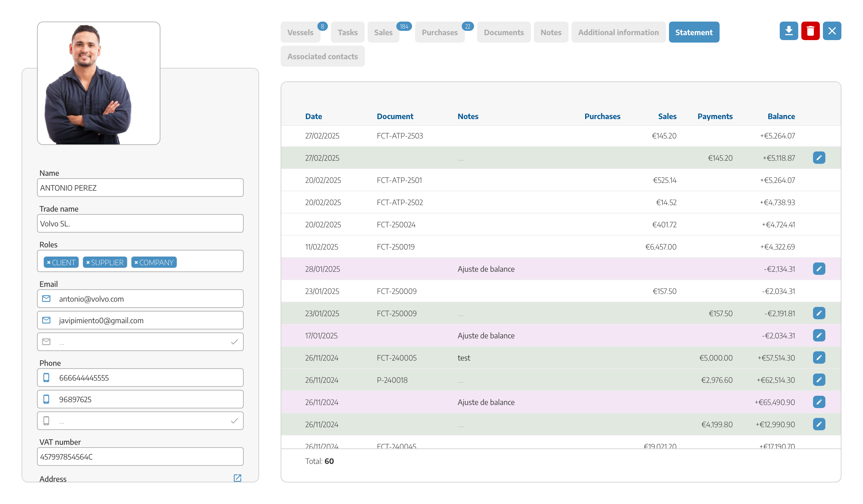863x504 pixels.
Task: Edit the P-240018 payment row
Action: 819,380
